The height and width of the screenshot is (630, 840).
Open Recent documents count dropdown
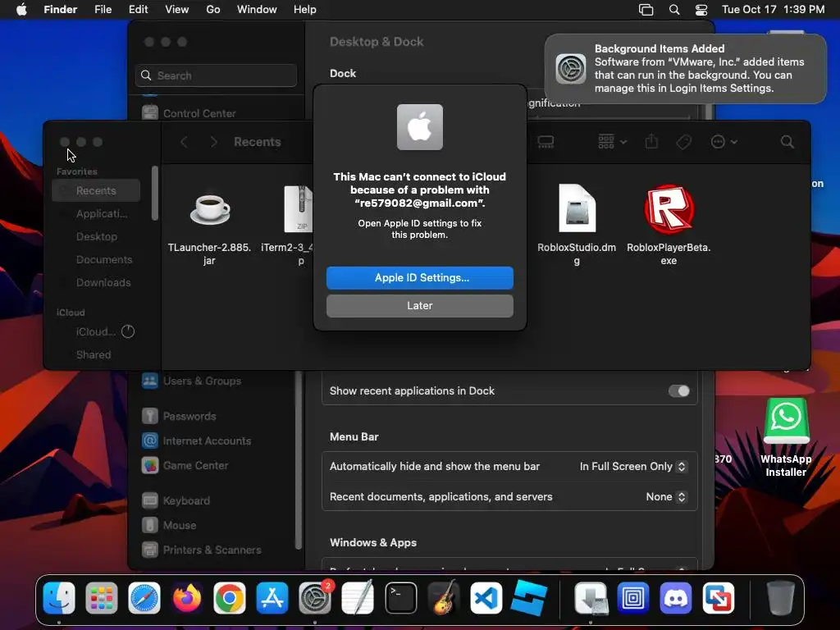665,497
